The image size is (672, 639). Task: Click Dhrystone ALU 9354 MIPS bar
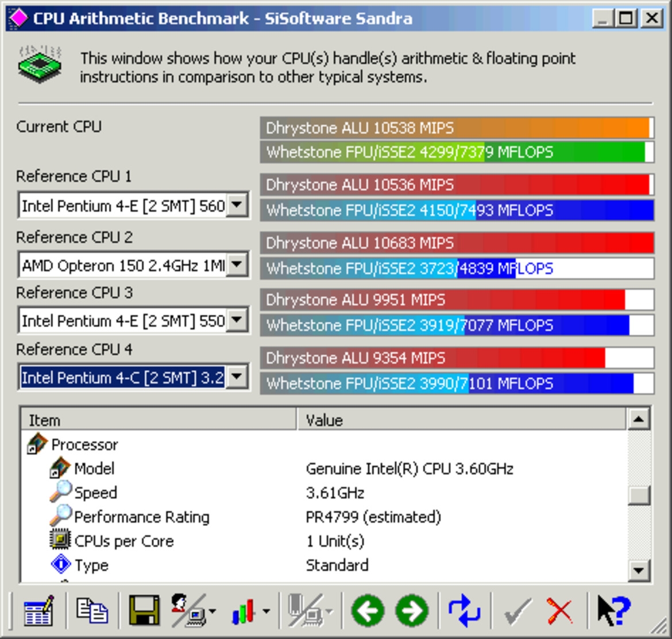pyautogui.click(x=457, y=358)
